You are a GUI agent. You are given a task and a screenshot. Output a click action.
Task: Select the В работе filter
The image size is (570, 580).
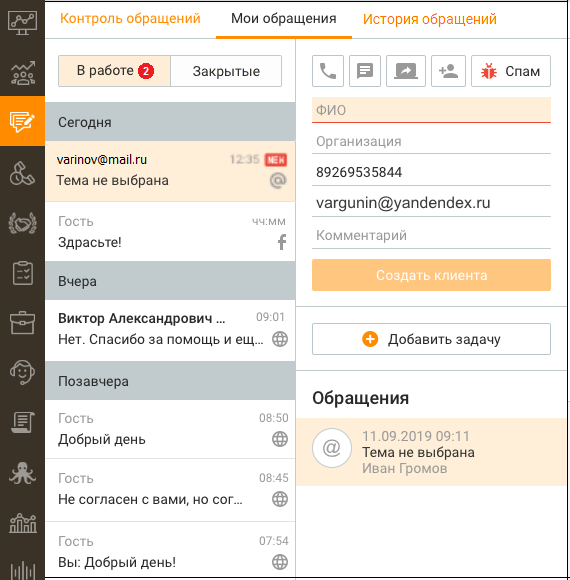(114, 71)
